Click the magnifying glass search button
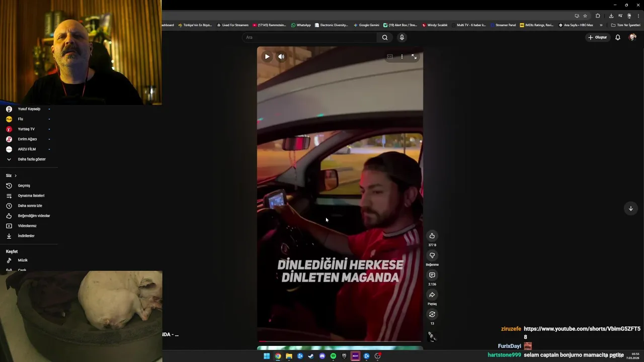The height and width of the screenshot is (362, 644). pos(385,37)
